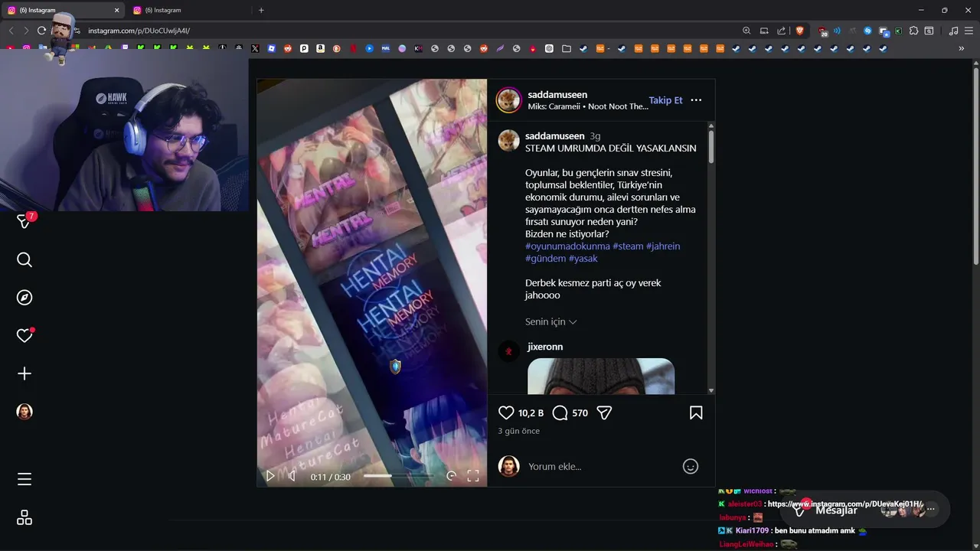
Task: Open the folder bookmark in bookmarks bar
Action: point(567,48)
